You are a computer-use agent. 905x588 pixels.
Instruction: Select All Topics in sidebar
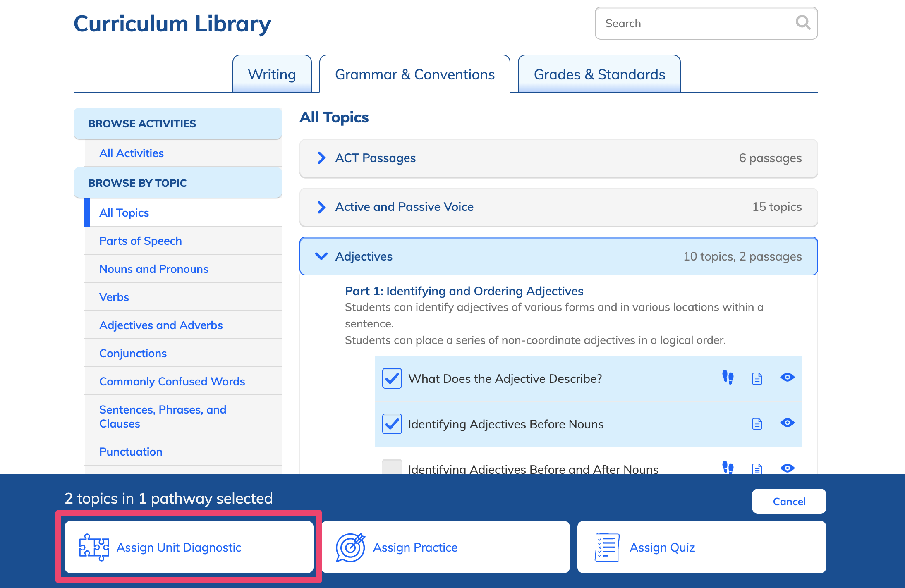coord(183,213)
